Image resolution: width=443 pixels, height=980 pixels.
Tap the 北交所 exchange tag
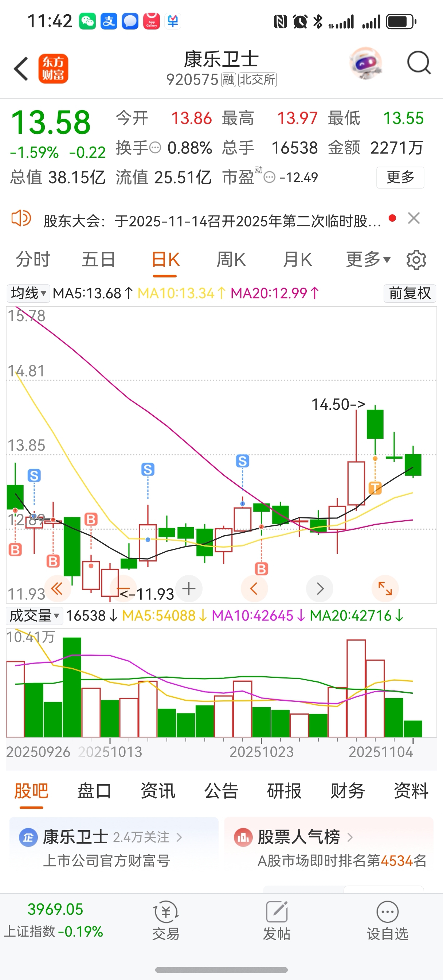(x=258, y=80)
